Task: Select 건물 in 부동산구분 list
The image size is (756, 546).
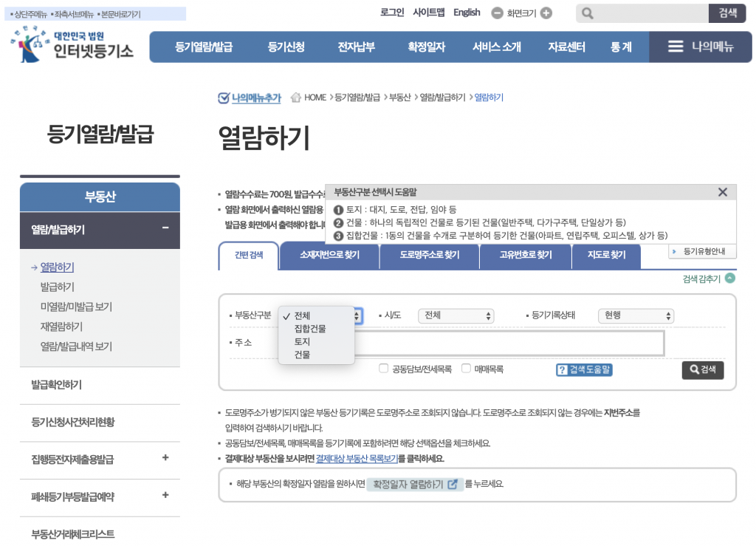Action: [x=316, y=355]
